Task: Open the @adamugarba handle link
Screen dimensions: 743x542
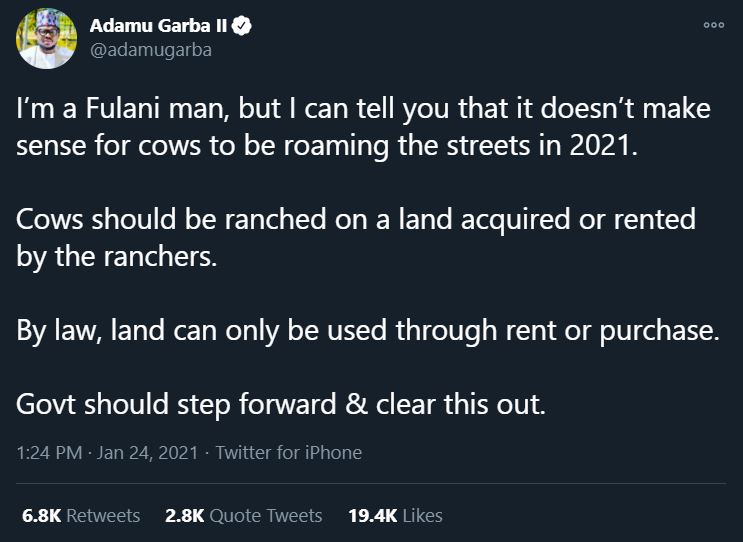Action: click(151, 50)
